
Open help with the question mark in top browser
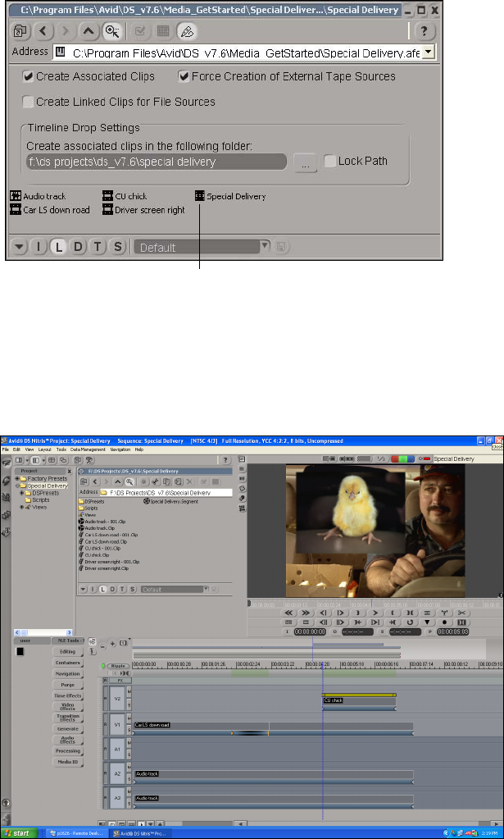click(425, 31)
